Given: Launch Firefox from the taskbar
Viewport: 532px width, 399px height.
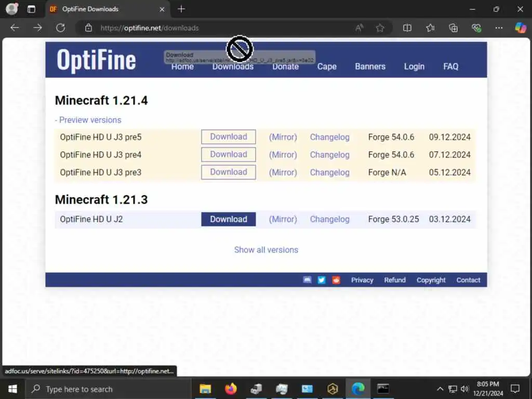Looking at the screenshot, I should (x=231, y=389).
